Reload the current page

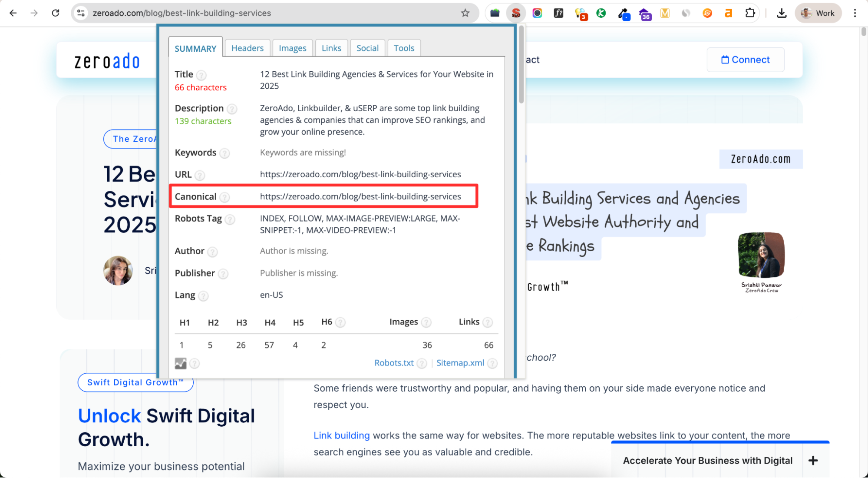pyautogui.click(x=56, y=13)
